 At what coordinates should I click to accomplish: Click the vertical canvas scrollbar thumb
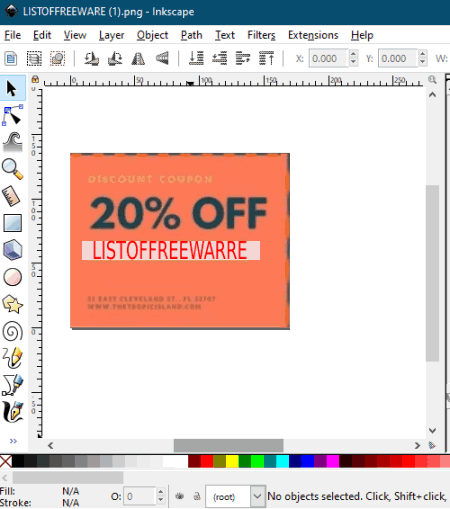432,273
